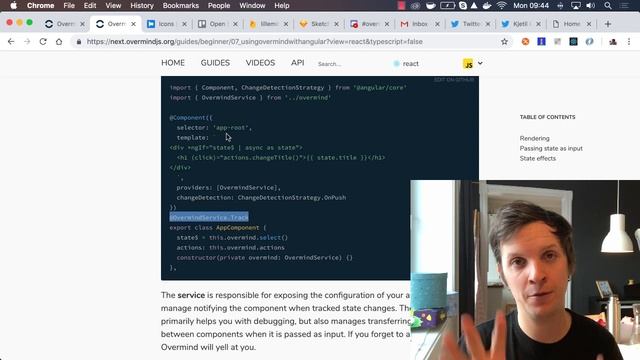Click the address bar URL
This screenshot has height=360, width=640.
click(254, 41)
